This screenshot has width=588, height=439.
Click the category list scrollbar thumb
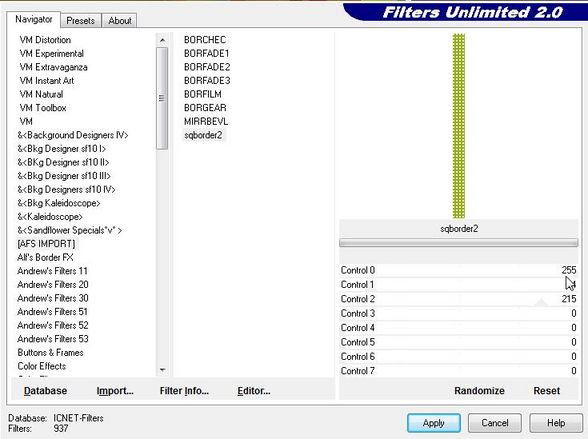click(162, 98)
